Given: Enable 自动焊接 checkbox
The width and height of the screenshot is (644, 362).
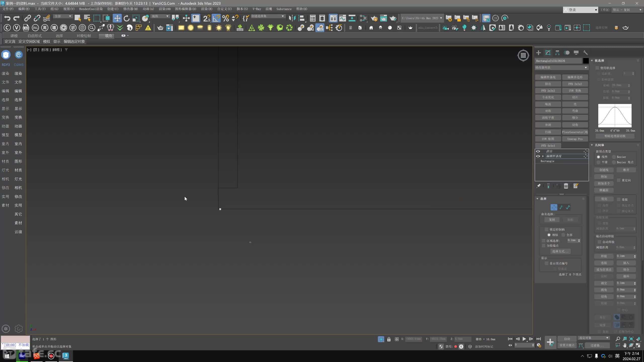Looking at the screenshot, I should pos(599,242).
